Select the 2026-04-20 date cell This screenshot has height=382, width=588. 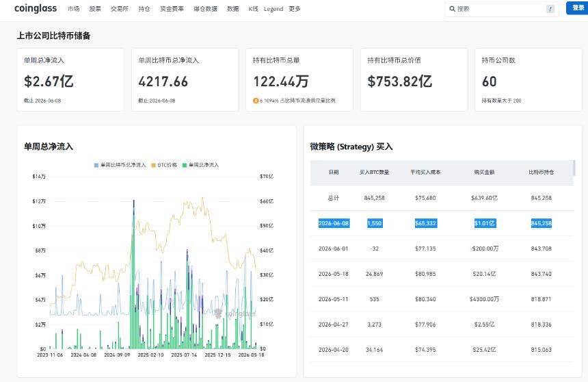coord(334,350)
